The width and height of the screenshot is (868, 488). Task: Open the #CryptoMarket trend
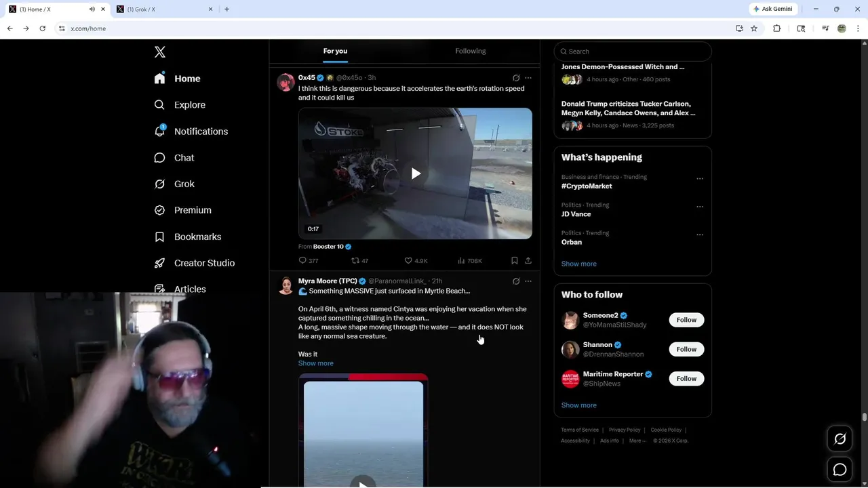(x=587, y=186)
